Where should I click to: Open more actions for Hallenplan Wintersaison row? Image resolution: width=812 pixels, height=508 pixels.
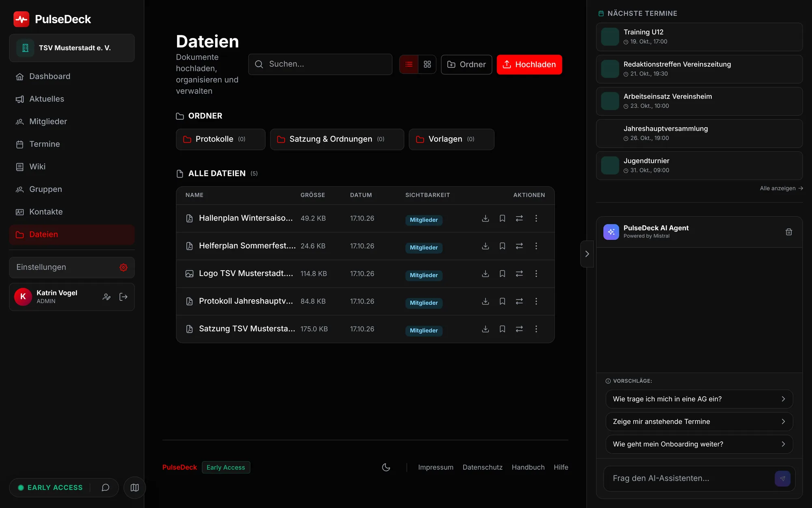coord(536,218)
